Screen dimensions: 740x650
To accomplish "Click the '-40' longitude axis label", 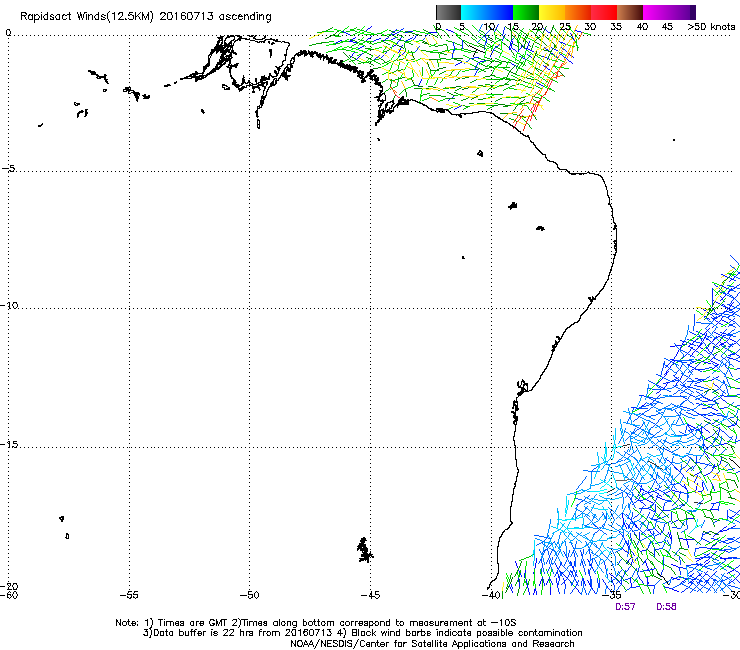I will (x=491, y=595).
